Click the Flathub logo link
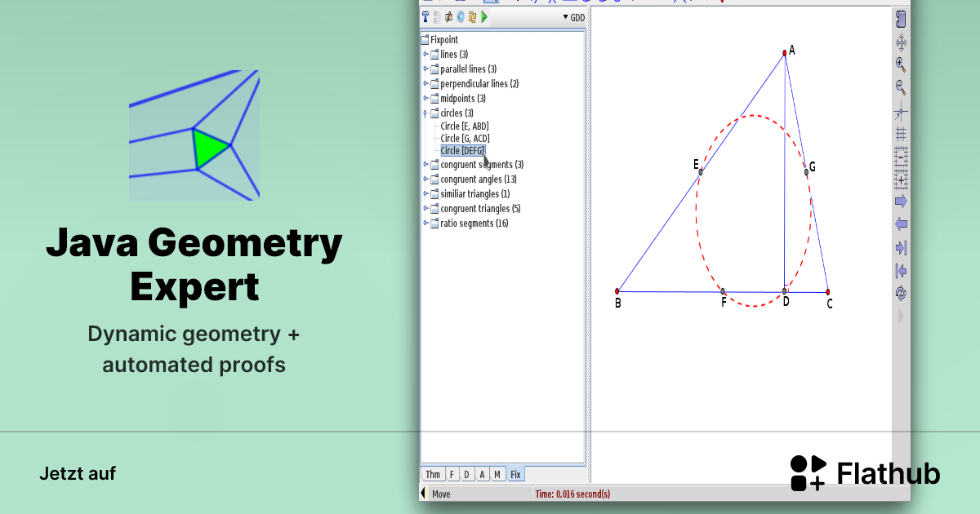Screen dimensions: 980x514 [x=866, y=472]
